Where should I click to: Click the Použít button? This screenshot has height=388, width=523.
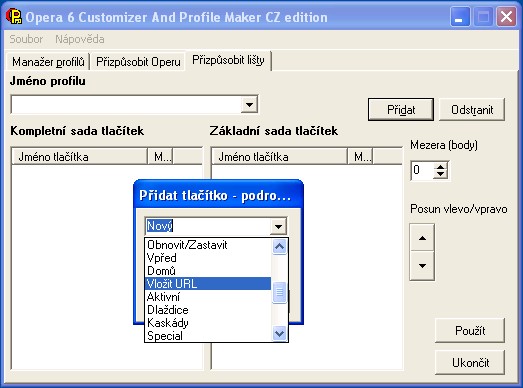[470, 330]
